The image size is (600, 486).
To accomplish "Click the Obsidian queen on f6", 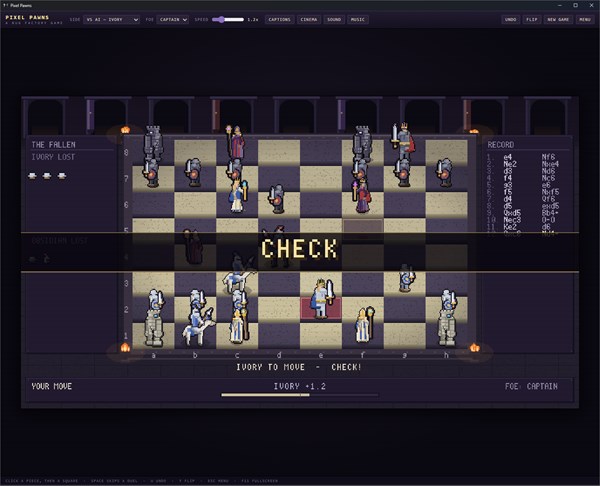I will 362,196.
